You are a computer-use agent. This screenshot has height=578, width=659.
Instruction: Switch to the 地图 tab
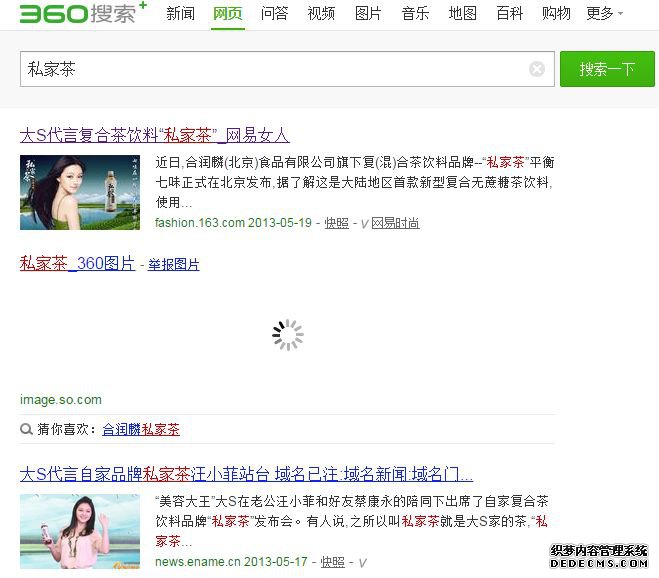coord(462,13)
